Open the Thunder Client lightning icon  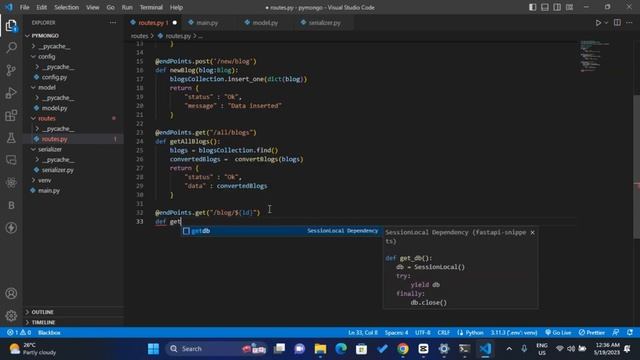(11, 228)
